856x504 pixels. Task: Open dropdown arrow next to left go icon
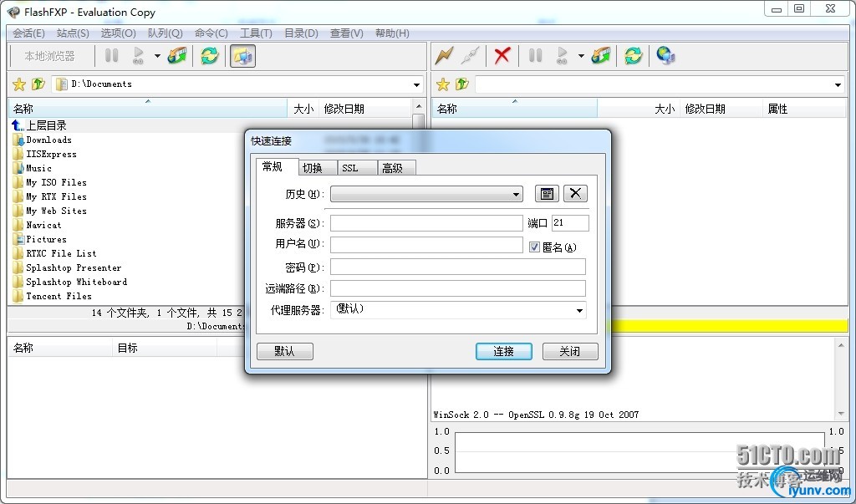(157, 56)
